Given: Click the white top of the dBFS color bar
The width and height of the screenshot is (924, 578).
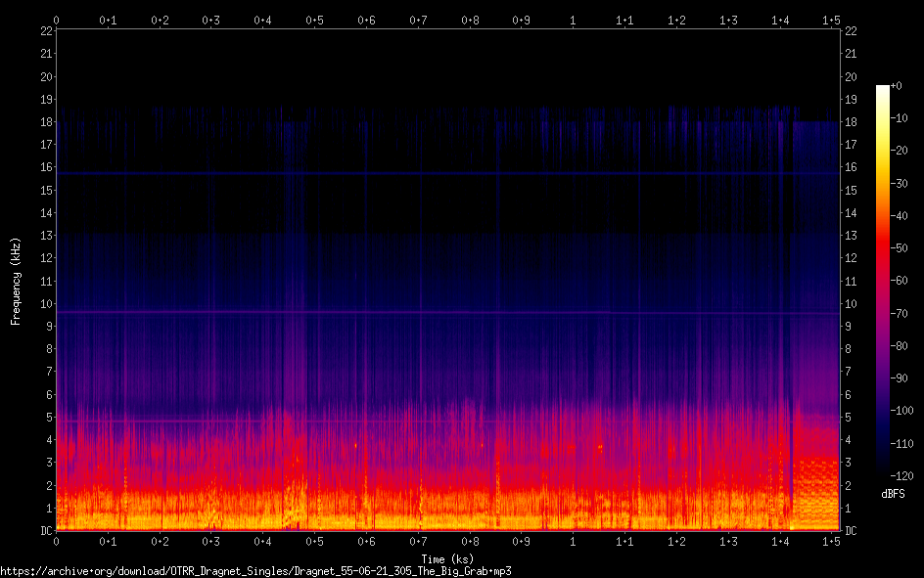Looking at the screenshot, I should tap(883, 90).
